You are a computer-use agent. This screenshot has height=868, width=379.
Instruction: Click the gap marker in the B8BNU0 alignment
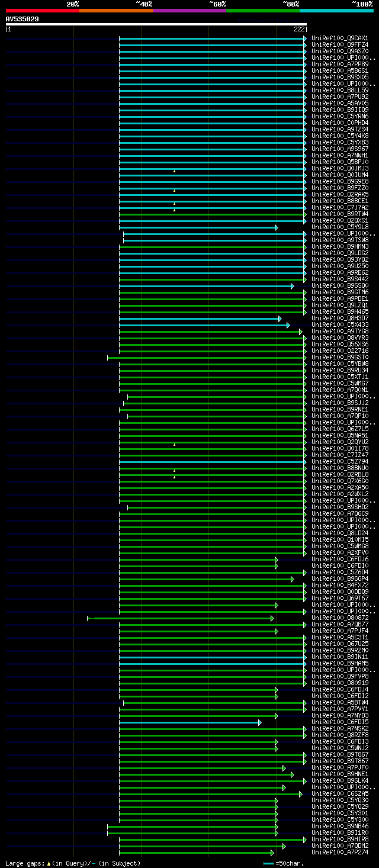click(174, 470)
